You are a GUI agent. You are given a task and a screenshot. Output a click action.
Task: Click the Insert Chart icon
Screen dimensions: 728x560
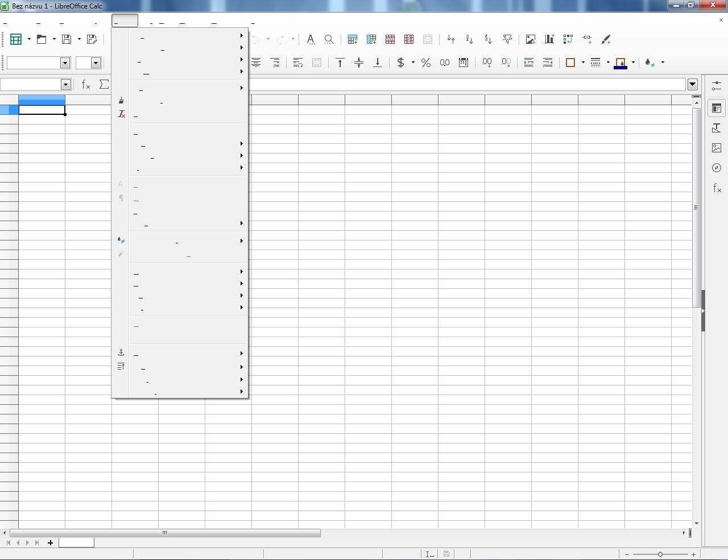click(549, 39)
